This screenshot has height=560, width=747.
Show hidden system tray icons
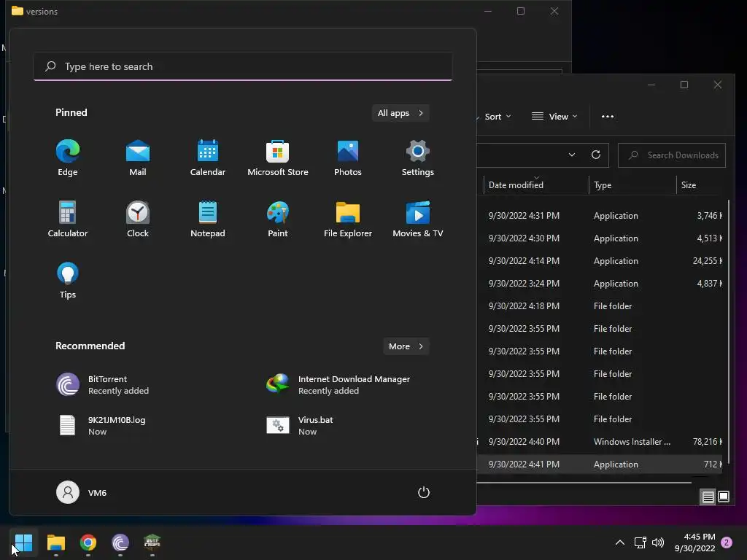pyautogui.click(x=620, y=542)
